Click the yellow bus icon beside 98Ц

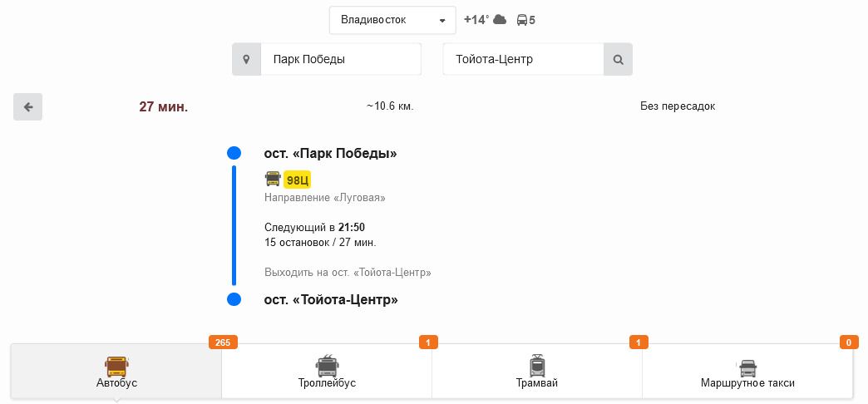coord(273,179)
